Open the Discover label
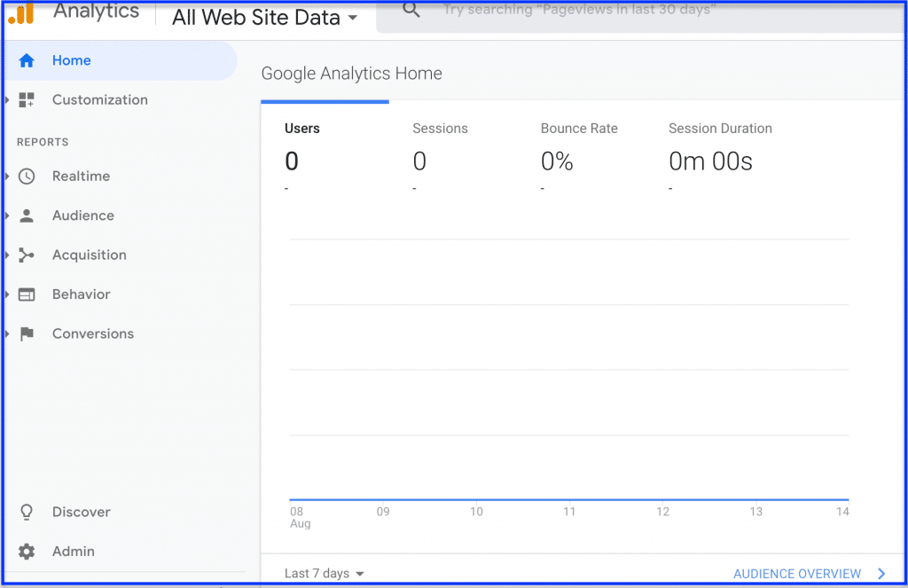The image size is (908, 588). click(x=81, y=512)
